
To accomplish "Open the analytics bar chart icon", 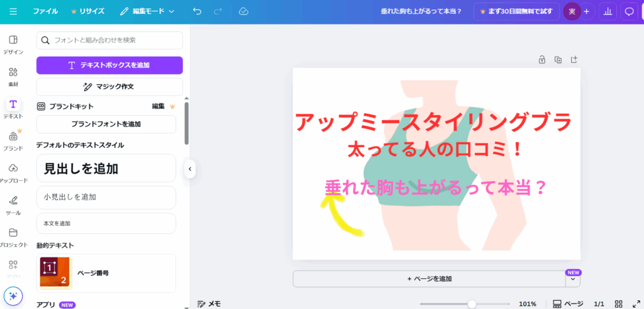I will point(608,11).
